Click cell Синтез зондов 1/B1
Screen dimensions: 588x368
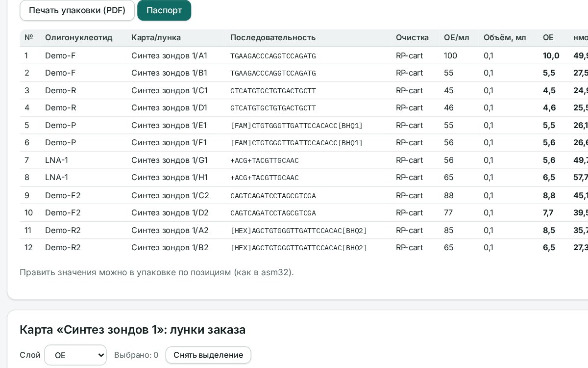tap(169, 73)
